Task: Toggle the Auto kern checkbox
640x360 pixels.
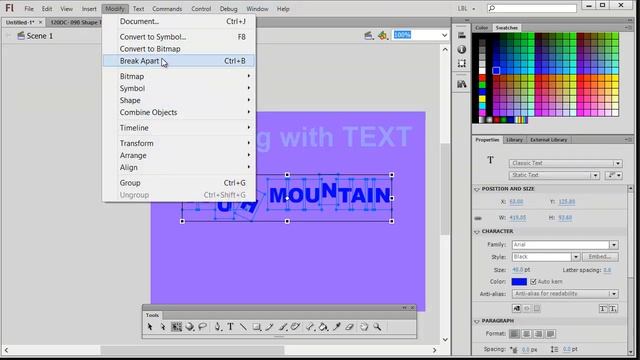Action: tap(533, 282)
